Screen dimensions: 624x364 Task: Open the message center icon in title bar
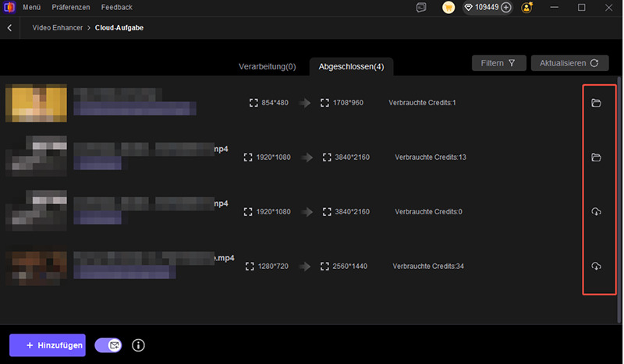[x=422, y=8]
